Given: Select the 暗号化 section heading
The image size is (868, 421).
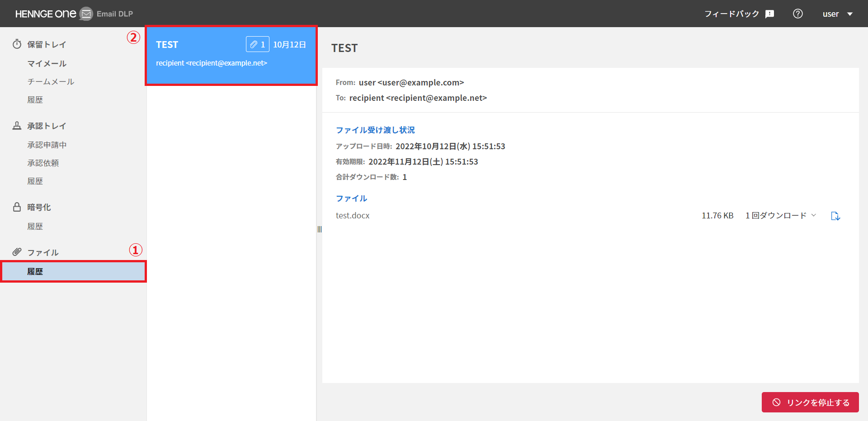Looking at the screenshot, I should tap(39, 207).
